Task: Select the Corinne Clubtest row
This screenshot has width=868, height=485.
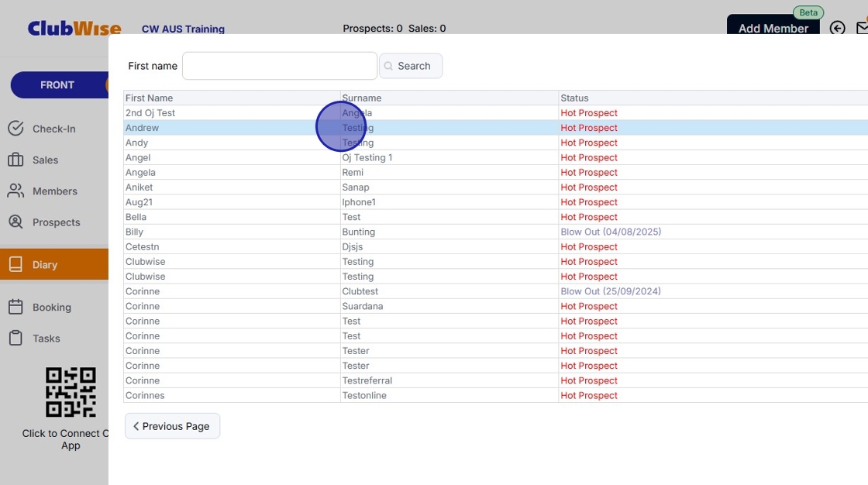Action: coord(495,292)
